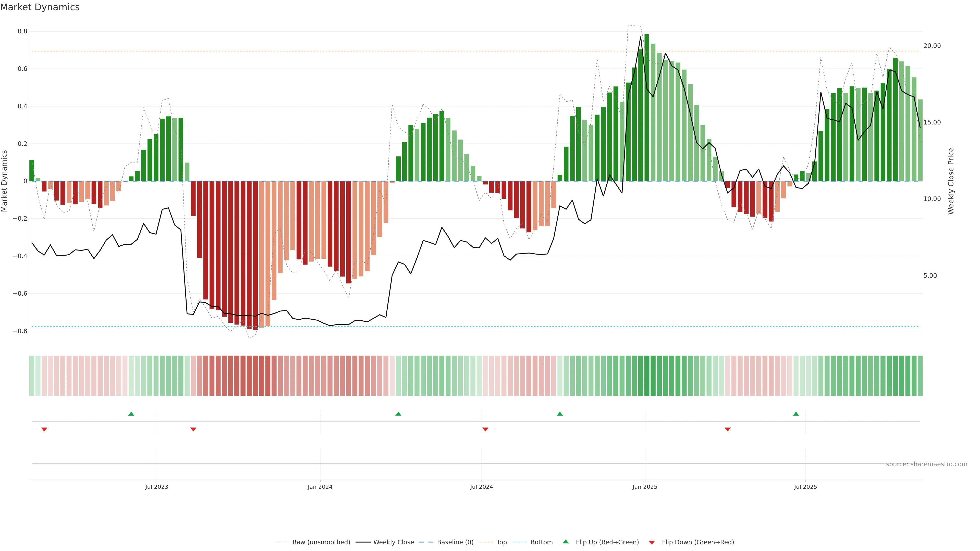Click the flip-up triangle before Jul 2025
Screen dimensions: 980x551
pos(796,414)
